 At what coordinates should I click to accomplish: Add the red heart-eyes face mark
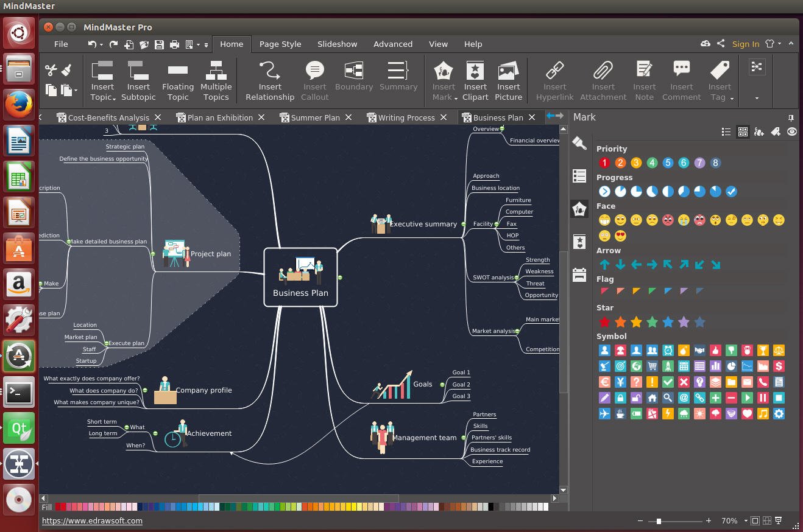pyautogui.click(x=620, y=236)
